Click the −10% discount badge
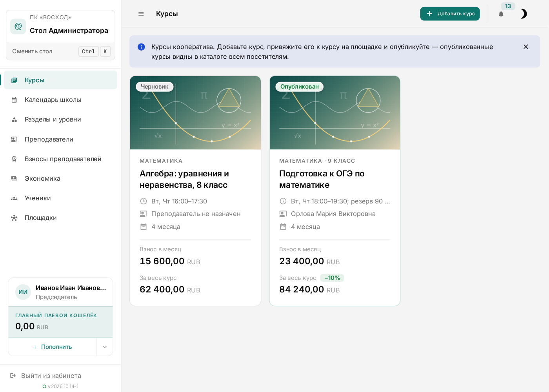549x392 pixels. click(x=332, y=278)
